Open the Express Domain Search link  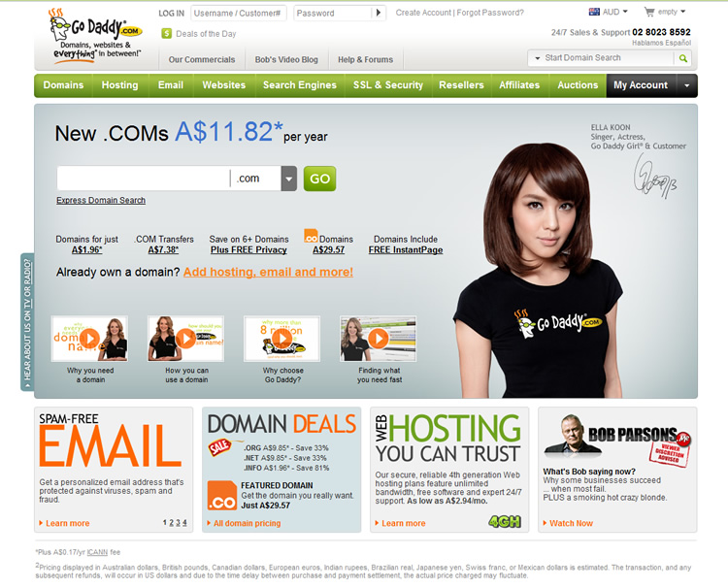101,200
